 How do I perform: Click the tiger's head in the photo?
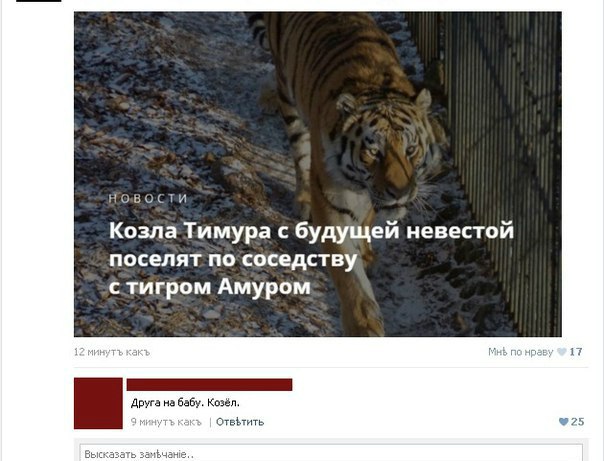click(x=385, y=150)
